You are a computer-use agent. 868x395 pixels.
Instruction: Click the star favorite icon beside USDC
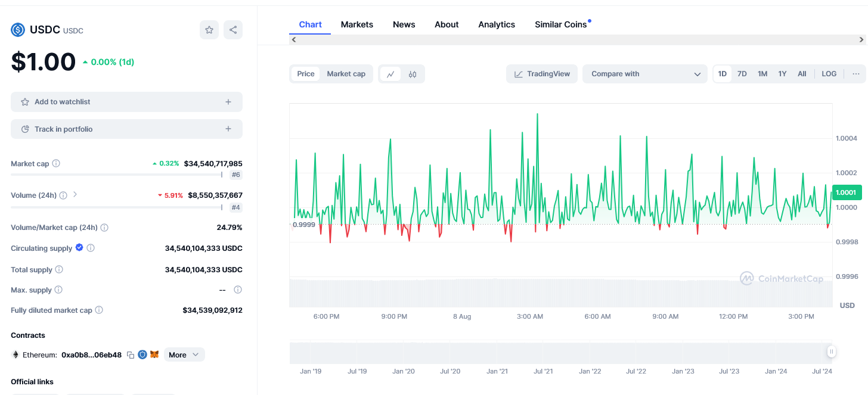click(209, 30)
